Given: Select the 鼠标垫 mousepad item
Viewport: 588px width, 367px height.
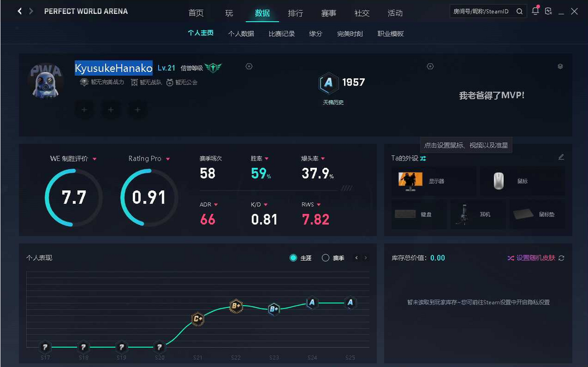Looking at the screenshot, I should tap(537, 215).
